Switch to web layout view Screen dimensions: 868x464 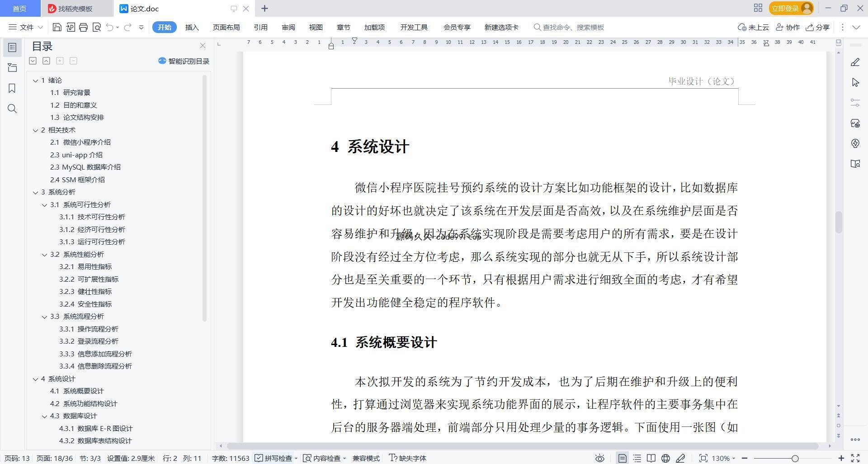665,458
